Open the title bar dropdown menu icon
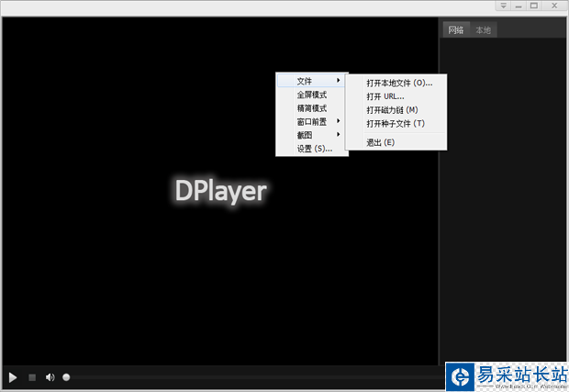Image resolution: width=569 pixels, height=392 pixels. (x=503, y=6)
